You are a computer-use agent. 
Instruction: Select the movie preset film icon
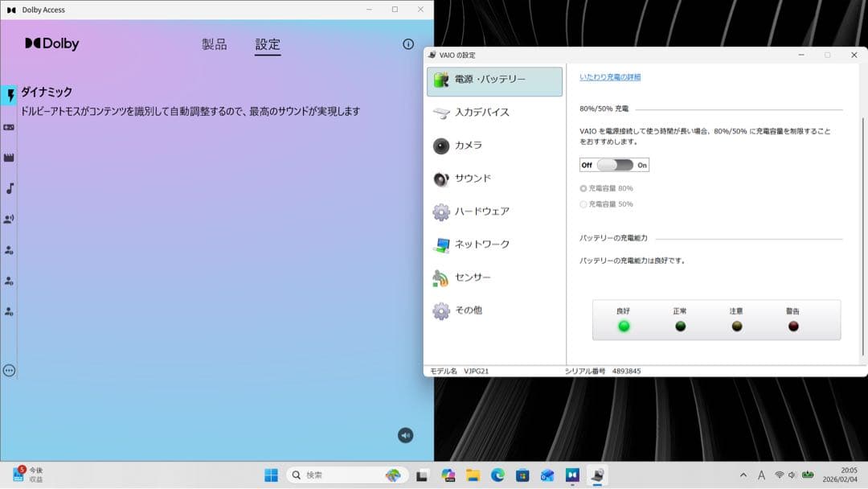[x=10, y=157]
